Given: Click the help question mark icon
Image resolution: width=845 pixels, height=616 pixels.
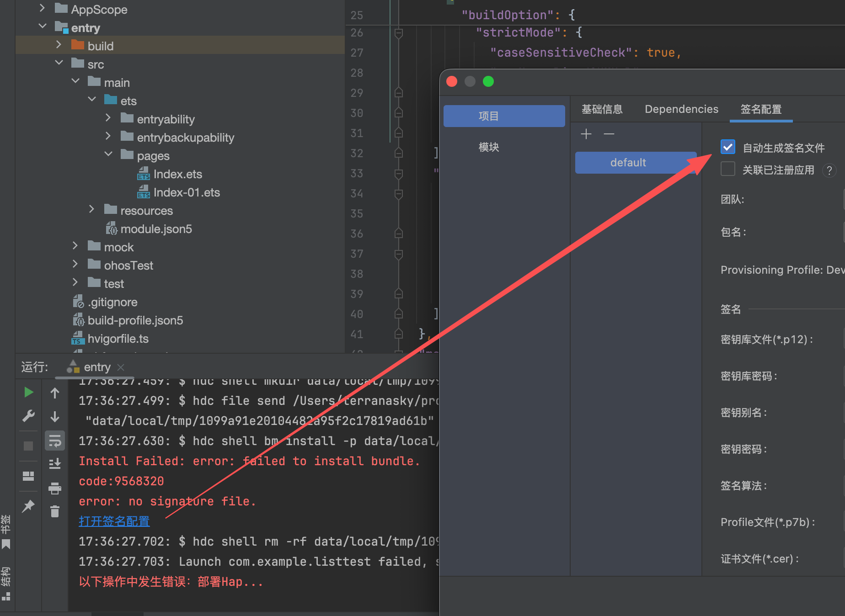Looking at the screenshot, I should (829, 170).
